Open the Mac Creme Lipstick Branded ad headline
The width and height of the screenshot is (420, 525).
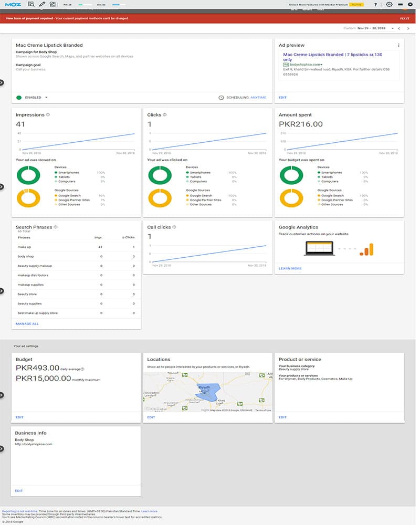click(x=332, y=57)
